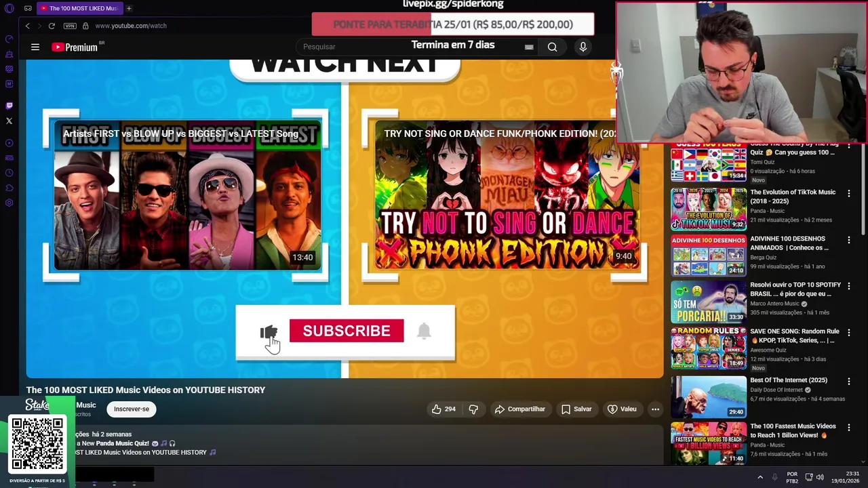Open options for 'SAVE ONE SONG: Random Rule'

tap(848, 333)
